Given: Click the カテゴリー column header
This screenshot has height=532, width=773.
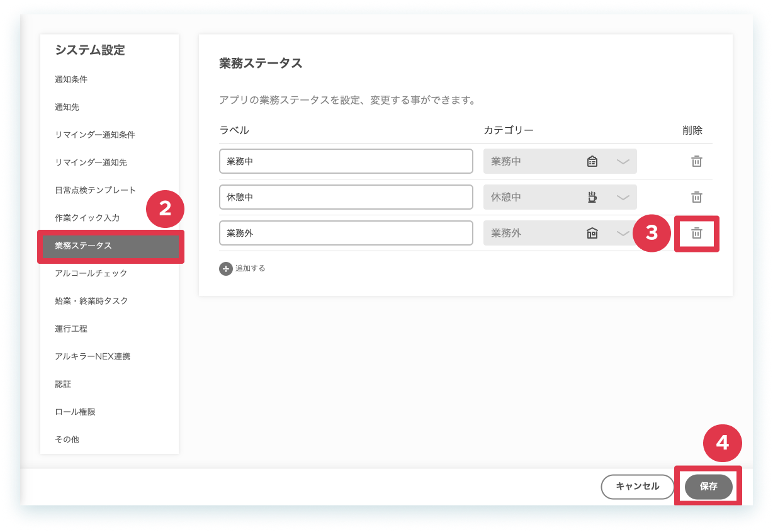Looking at the screenshot, I should 509,130.
